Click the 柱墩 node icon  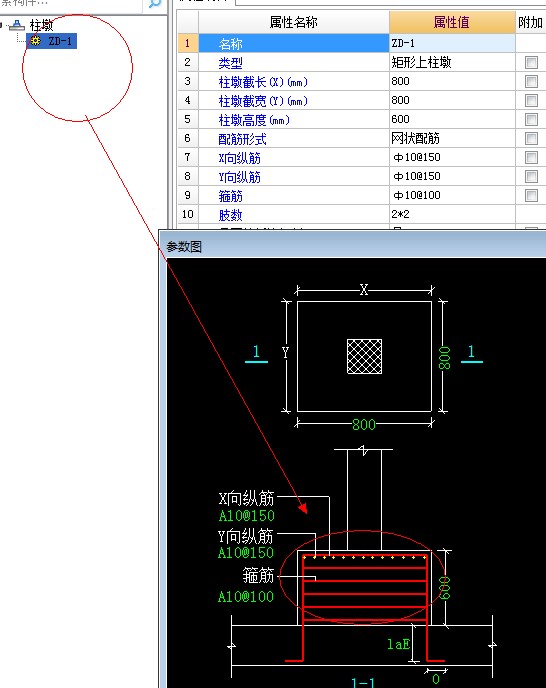(17, 25)
